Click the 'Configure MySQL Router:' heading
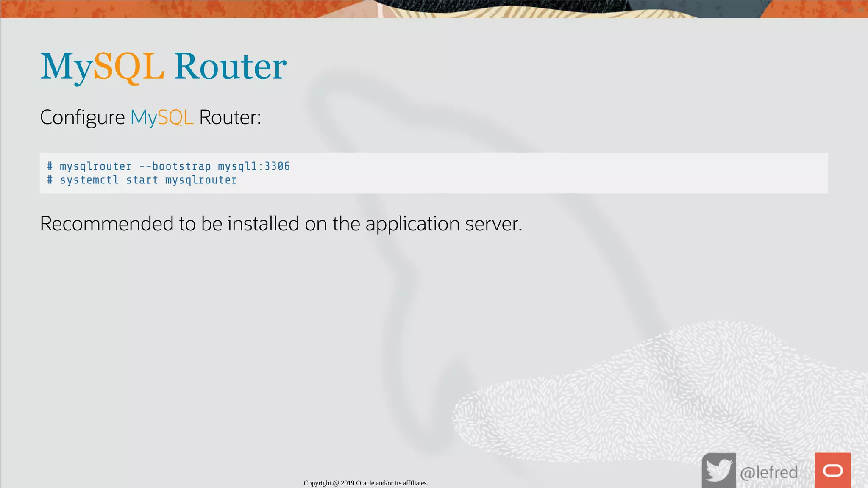The width and height of the screenshot is (868, 488). (x=150, y=117)
